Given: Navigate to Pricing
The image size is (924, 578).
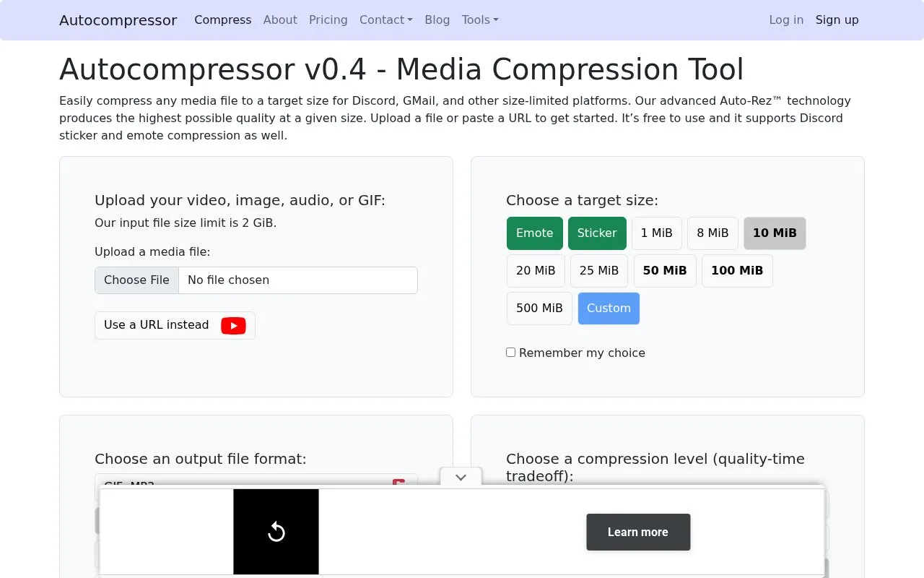Looking at the screenshot, I should pos(328,20).
